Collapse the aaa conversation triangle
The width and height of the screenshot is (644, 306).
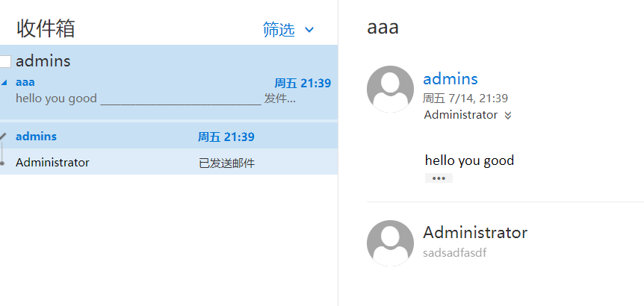4,83
